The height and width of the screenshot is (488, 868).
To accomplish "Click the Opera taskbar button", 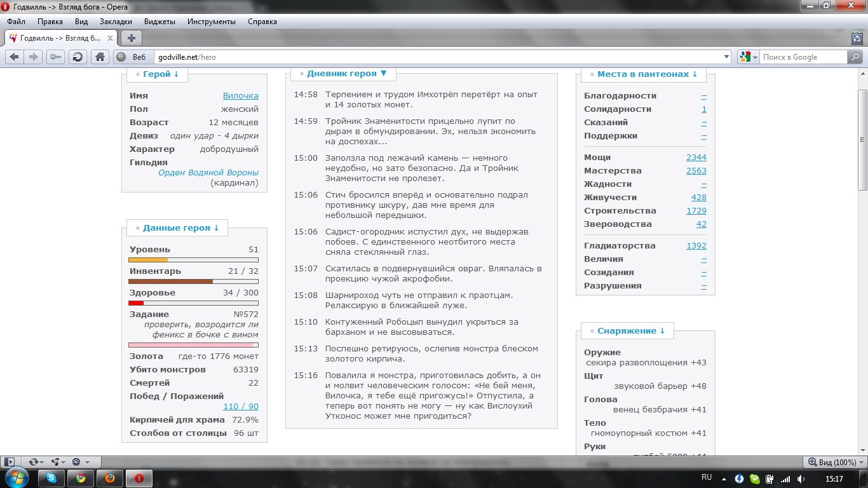I will [139, 478].
